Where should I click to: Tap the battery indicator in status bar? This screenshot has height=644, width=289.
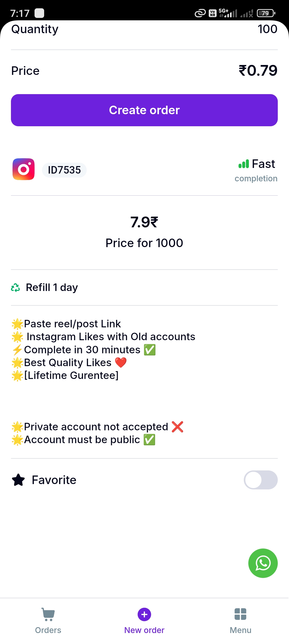point(266,13)
